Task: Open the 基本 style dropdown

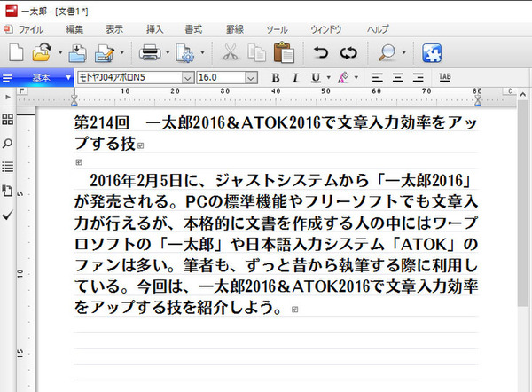Action: pos(36,78)
